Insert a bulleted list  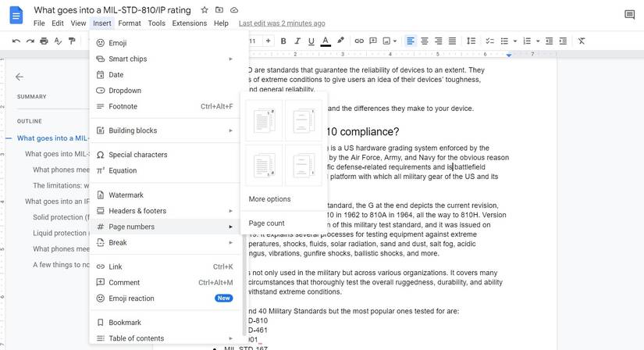504,41
